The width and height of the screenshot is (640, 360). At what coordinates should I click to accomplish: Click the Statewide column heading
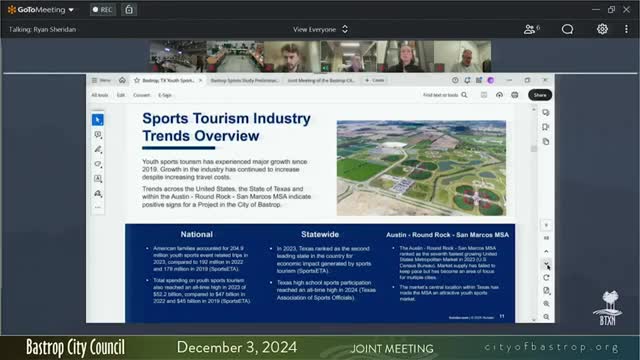(320, 234)
